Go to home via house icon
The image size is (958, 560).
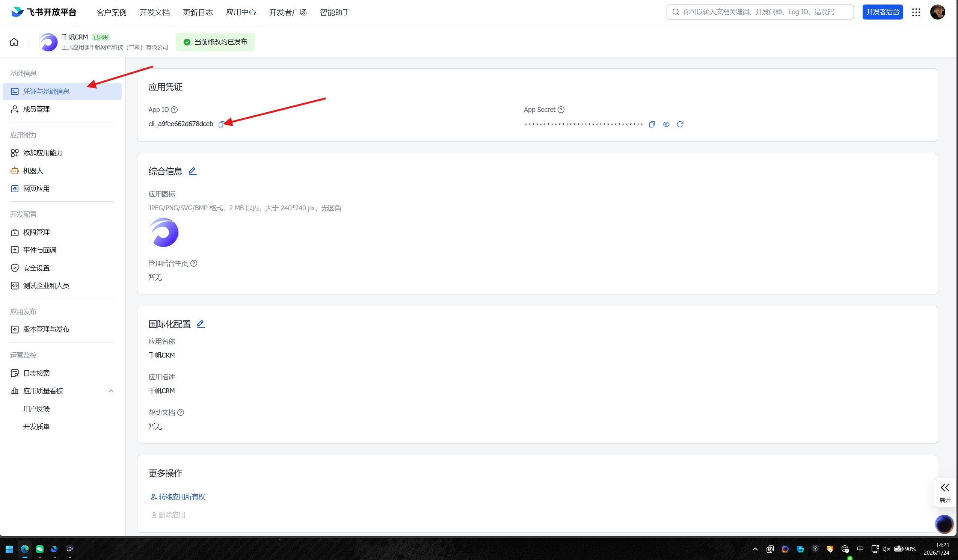(x=14, y=42)
